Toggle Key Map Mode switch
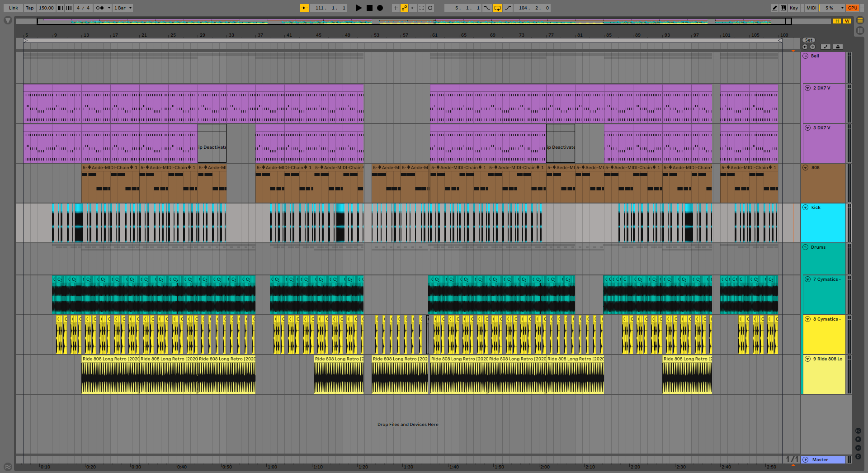This screenshot has height=473, width=868. click(793, 8)
